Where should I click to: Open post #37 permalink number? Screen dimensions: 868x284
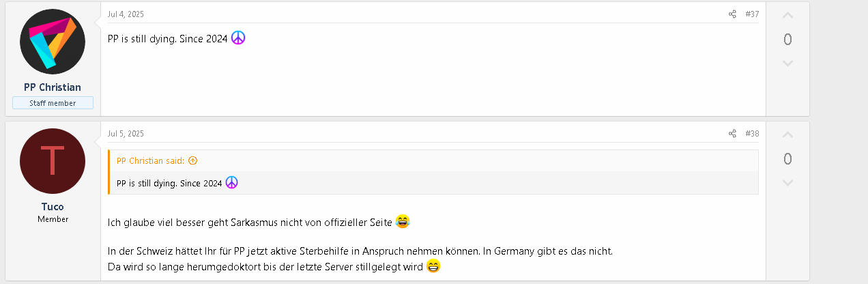752,14
